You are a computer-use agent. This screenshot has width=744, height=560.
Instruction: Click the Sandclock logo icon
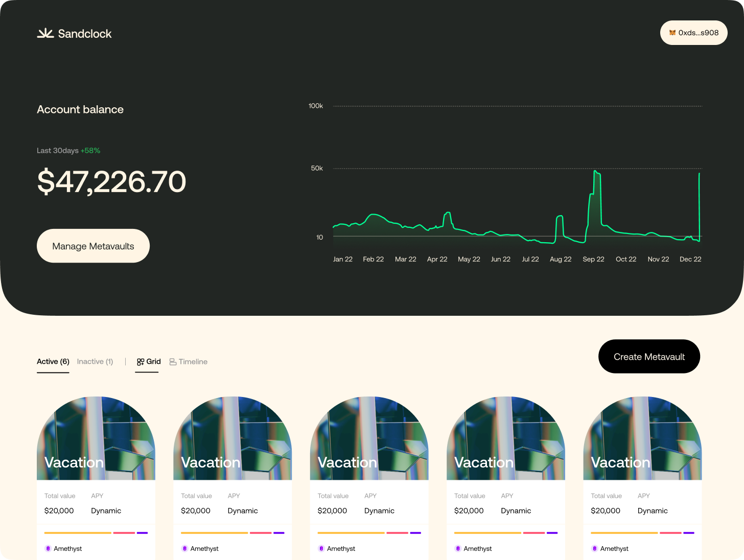click(45, 33)
